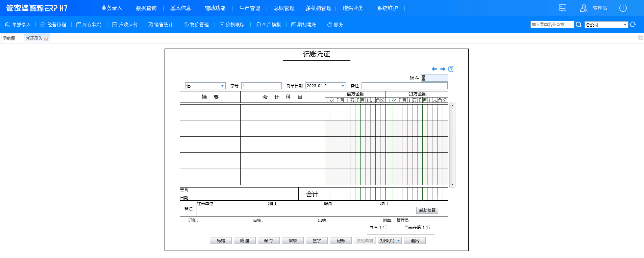Open the messages icon in header
644x258 pixels.
click(563, 8)
